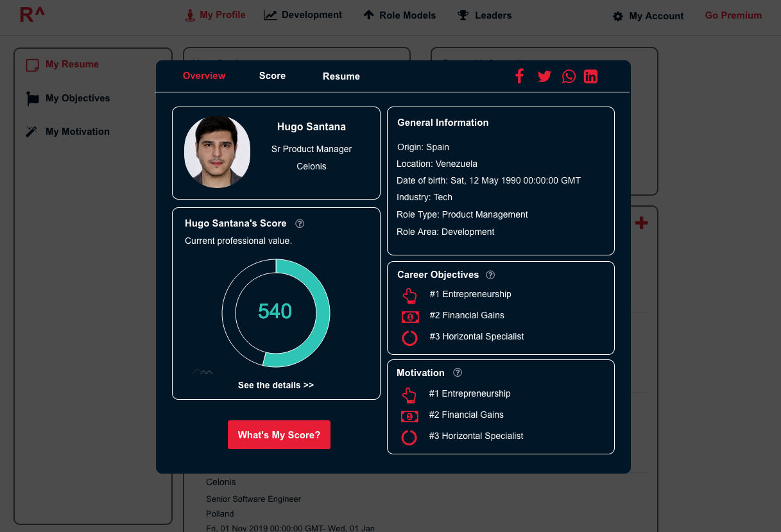Click the Location: Venezuela line
This screenshot has height=532, width=781.
pyautogui.click(x=437, y=164)
